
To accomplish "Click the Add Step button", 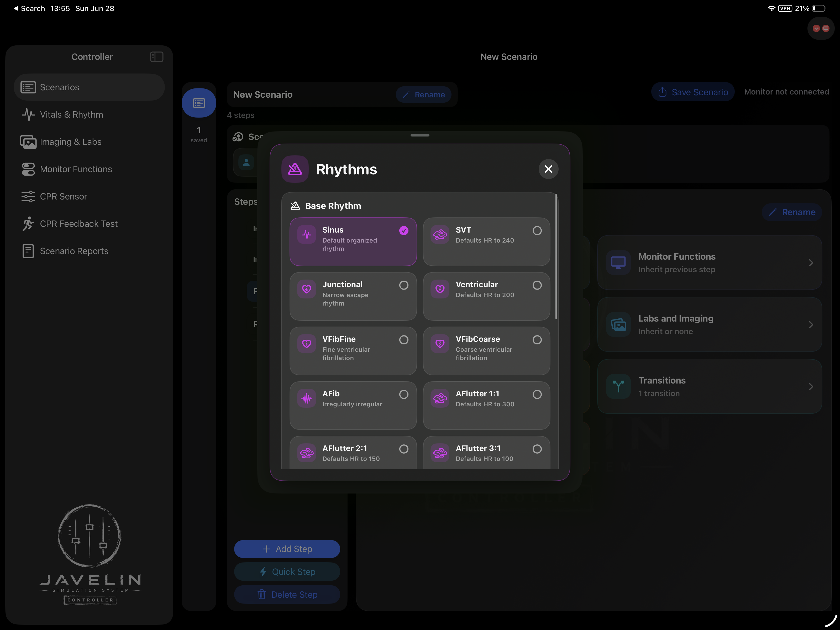I will [x=287, y=549].
